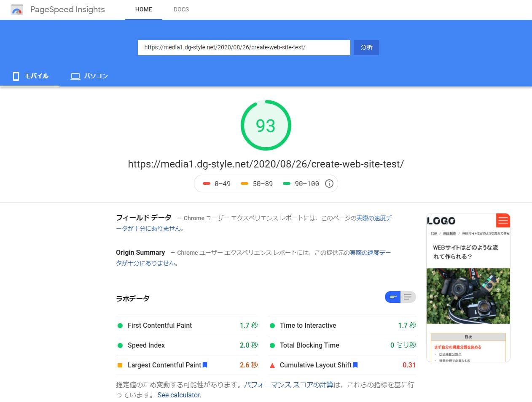Open the HOME tab
Viewport: 532px width, 402px height.
point(143,9)
